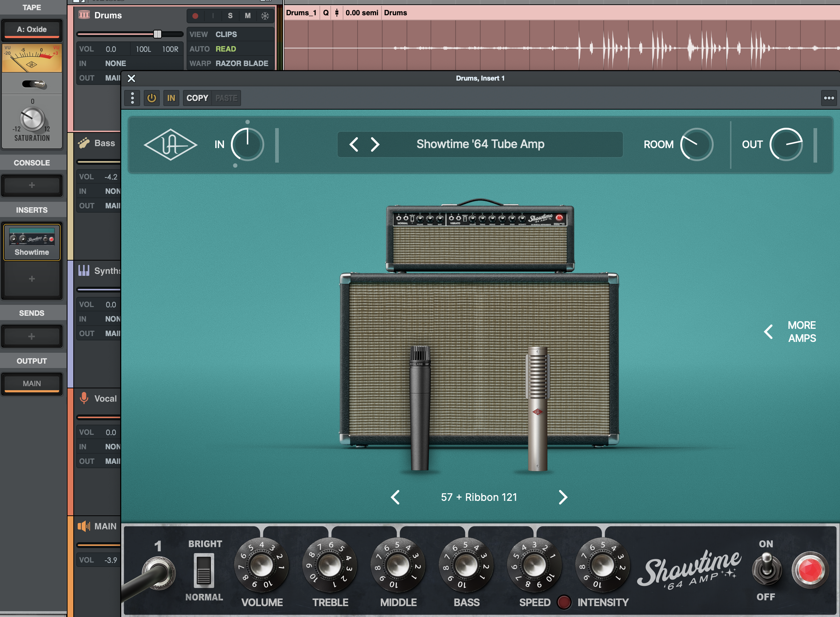Screen dimensions: 840x617
Task: Click the Drums track volume slider handle
Action: 158,34
